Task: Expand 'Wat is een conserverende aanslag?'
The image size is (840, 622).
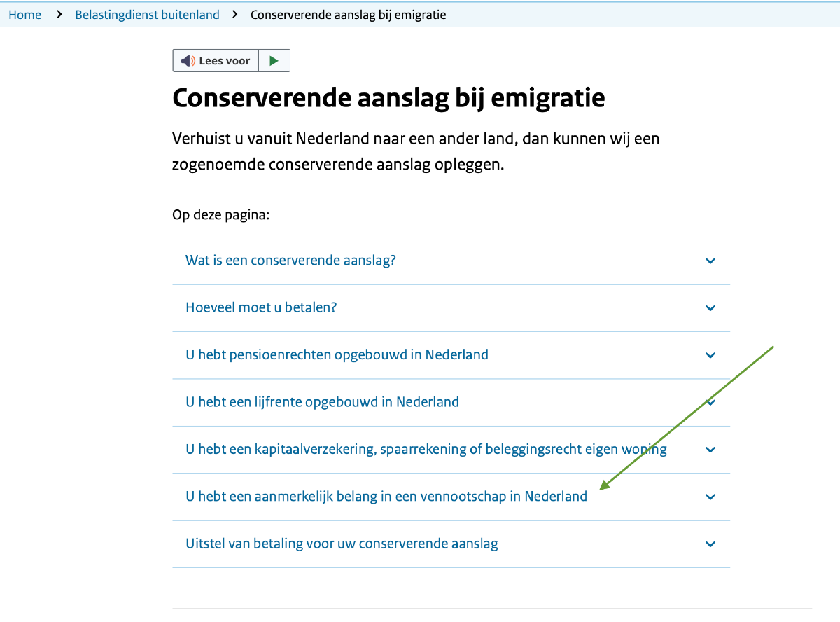Action: coord(451,261)
